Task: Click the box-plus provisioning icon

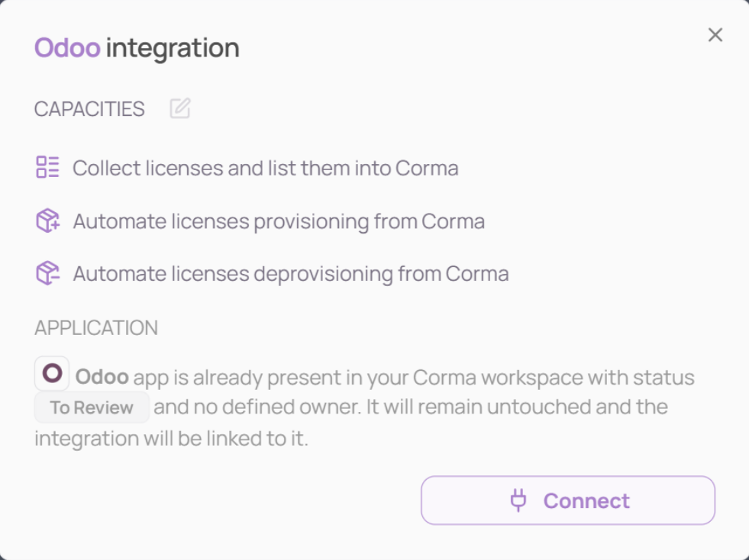Action: [47, 220]
